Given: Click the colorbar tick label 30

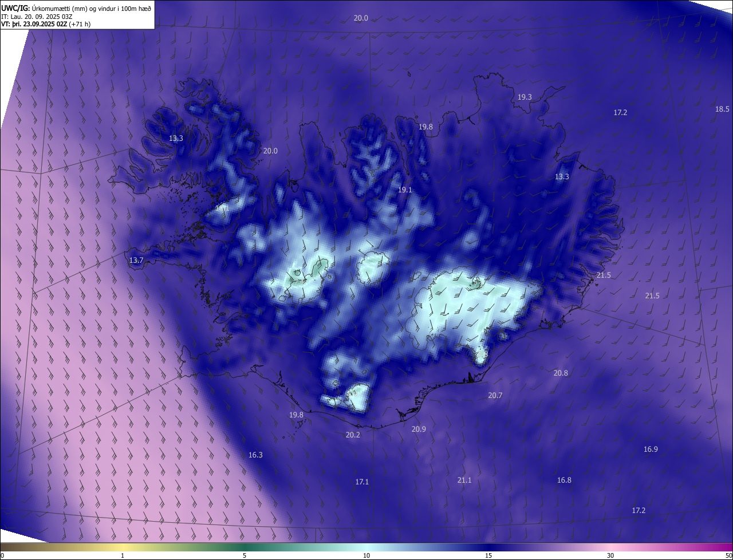Looking at the screenshot, I should (x=610, y=556).
